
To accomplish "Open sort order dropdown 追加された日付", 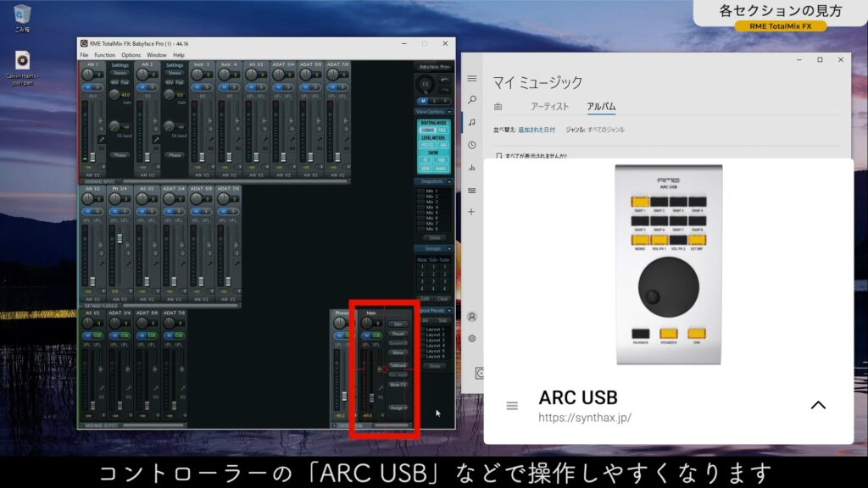I will point(537,130).
